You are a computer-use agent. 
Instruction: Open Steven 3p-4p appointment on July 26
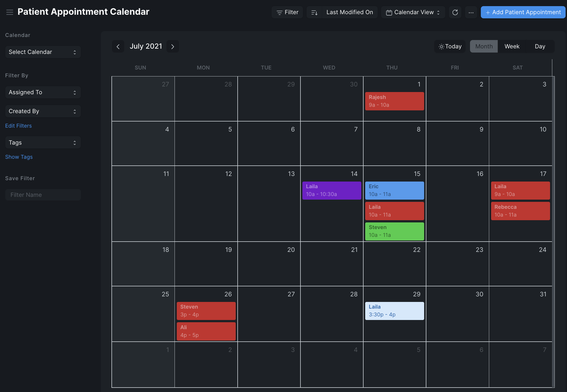(x=206, y=311)
